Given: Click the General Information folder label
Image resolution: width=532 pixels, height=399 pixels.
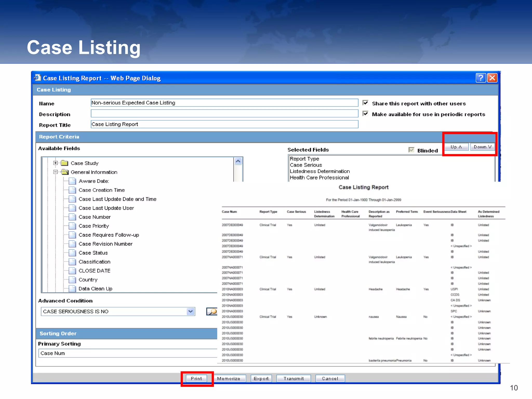Looking at the screenshot, I should 94,172.
